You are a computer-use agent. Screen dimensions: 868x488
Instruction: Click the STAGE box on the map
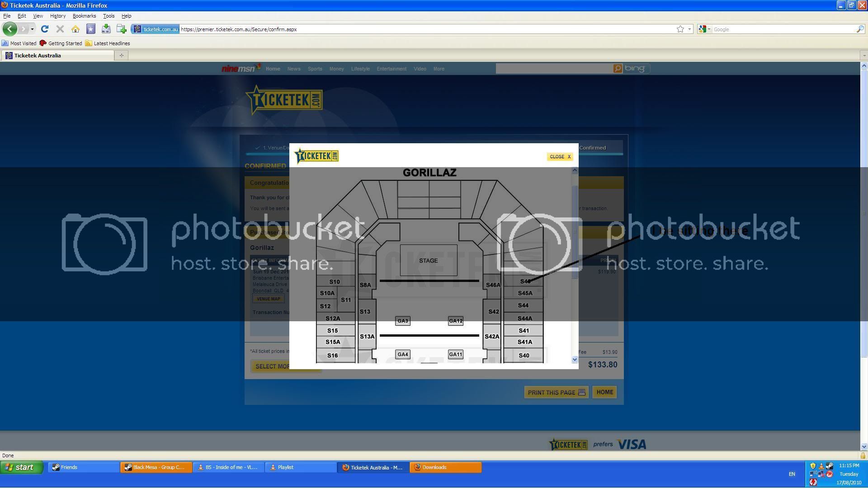(x=429, y=261)
